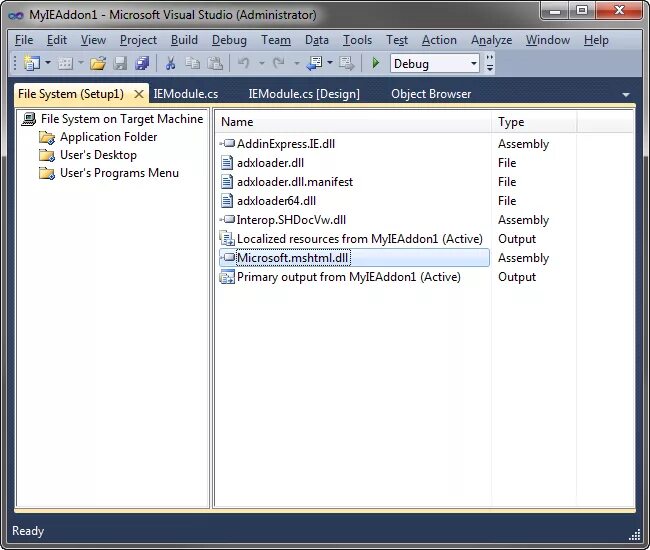Open the Window menu
Screen dimensions: 650x550
click(x=548, y=40)
